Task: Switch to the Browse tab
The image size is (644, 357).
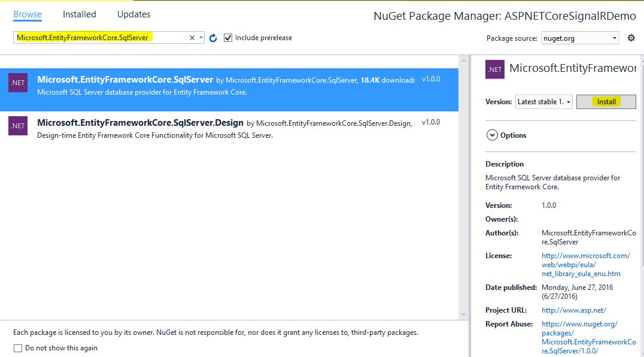Action: pos(28,14)
